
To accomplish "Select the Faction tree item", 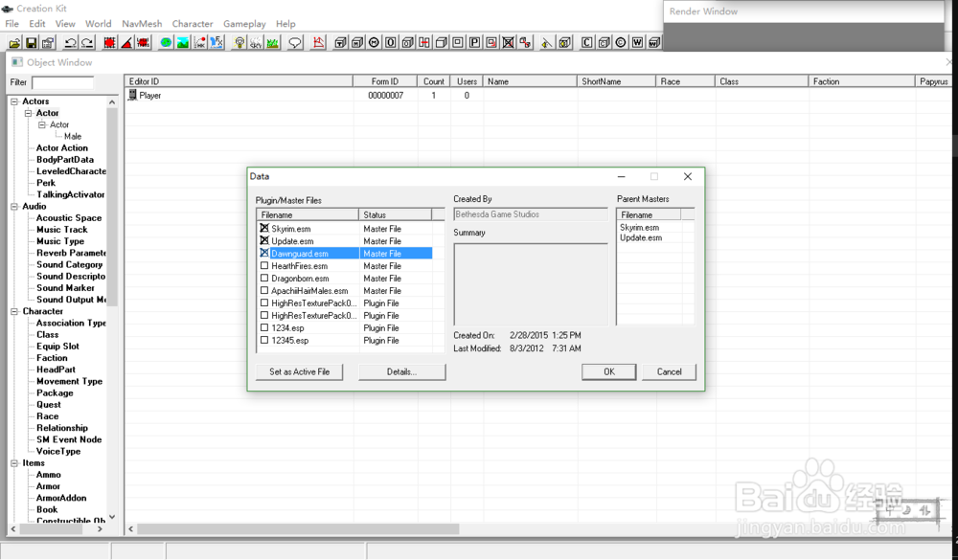I will [x=52, y=358].
